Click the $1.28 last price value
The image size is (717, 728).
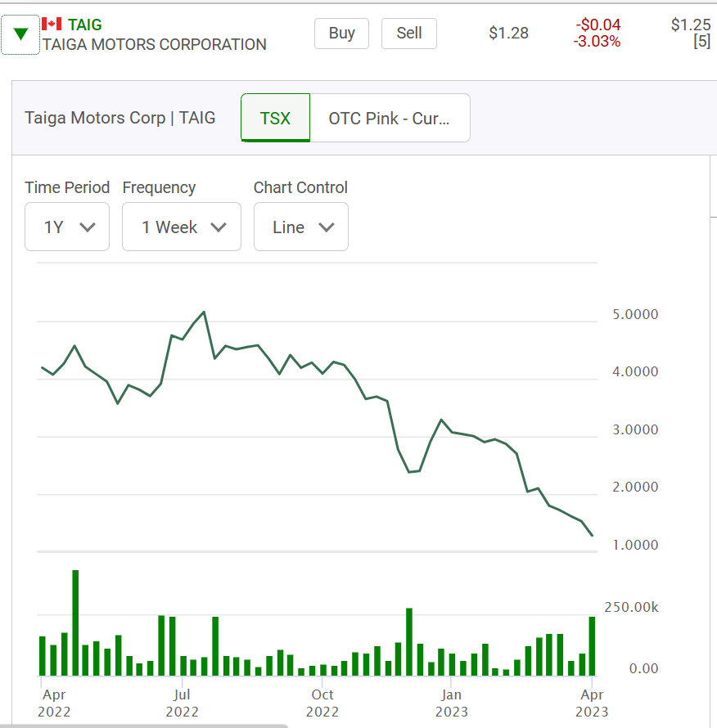click(x=508, y=34)
